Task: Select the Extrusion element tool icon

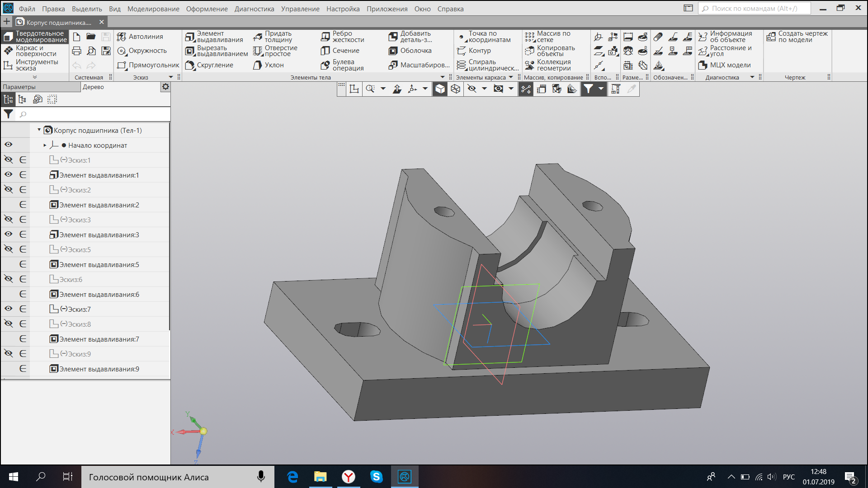Action: point(190,37)
